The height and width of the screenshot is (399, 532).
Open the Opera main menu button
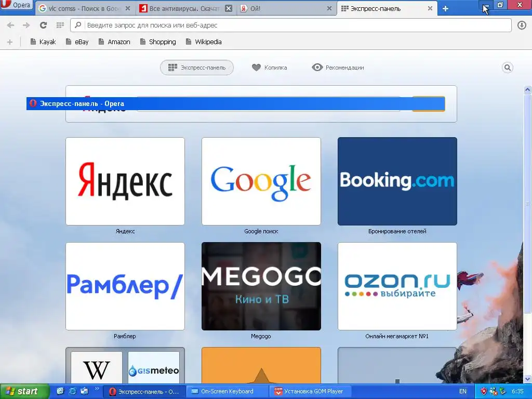point(16,5)
